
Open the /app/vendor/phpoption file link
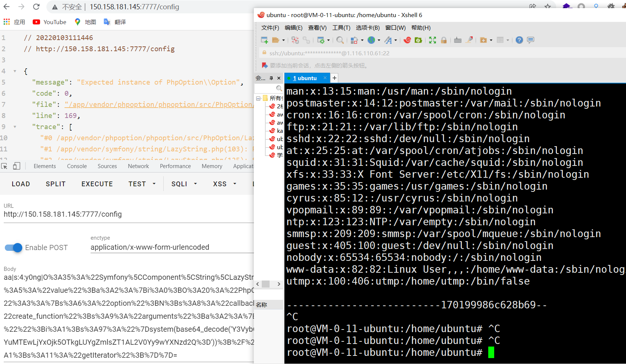159,104
